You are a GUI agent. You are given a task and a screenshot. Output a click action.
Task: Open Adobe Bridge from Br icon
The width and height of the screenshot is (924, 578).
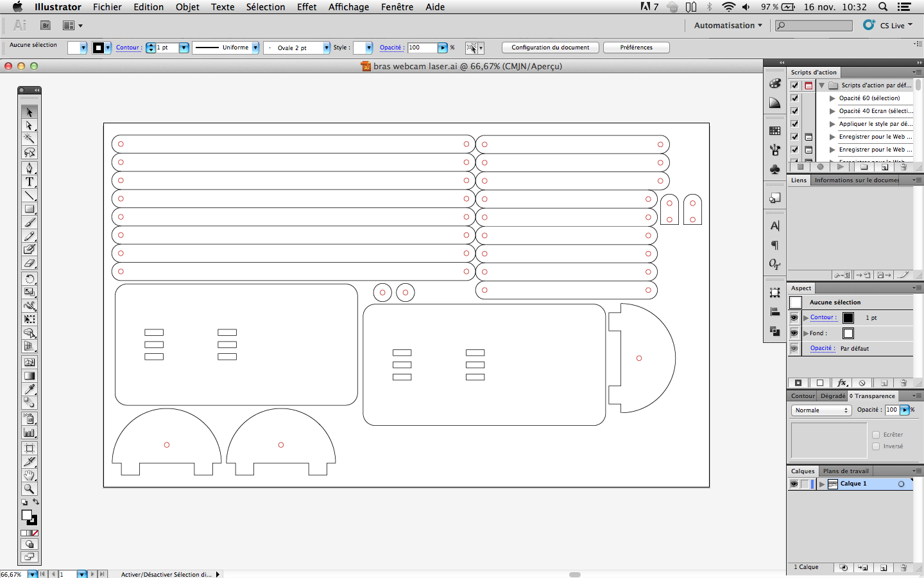click(46, 26)
